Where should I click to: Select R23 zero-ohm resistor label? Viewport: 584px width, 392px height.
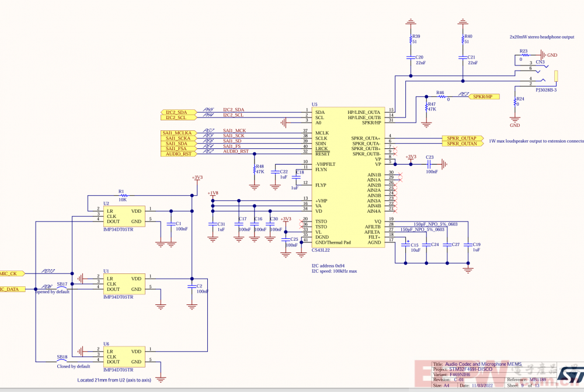pyautogui.click(x=524, y=51)
